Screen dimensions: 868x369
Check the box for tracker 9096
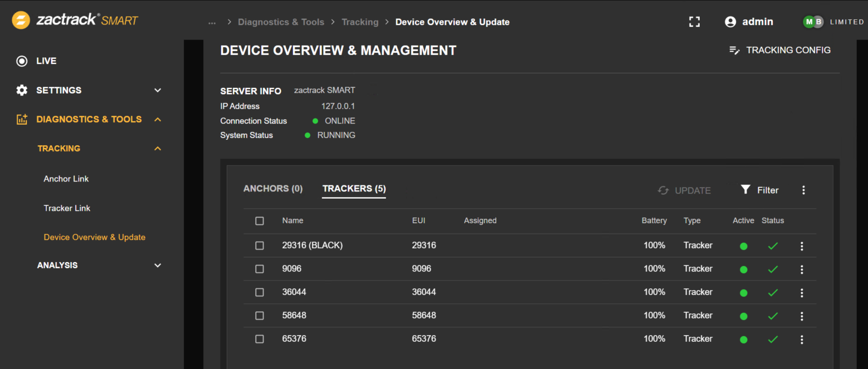pyautogui.click(x=260, y=269)
